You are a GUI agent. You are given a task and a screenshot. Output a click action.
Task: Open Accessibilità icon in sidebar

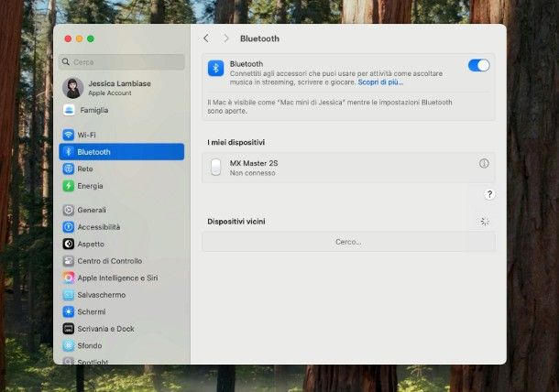click(69, 227)
